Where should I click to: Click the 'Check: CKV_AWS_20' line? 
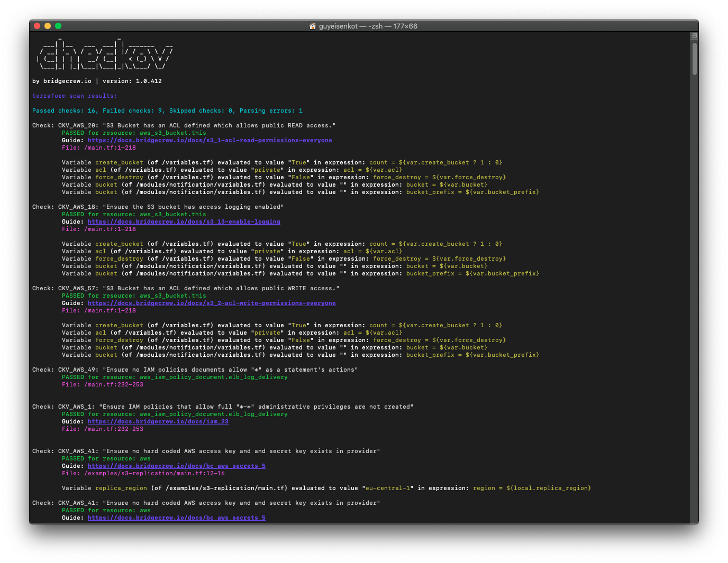pos(184,125)
